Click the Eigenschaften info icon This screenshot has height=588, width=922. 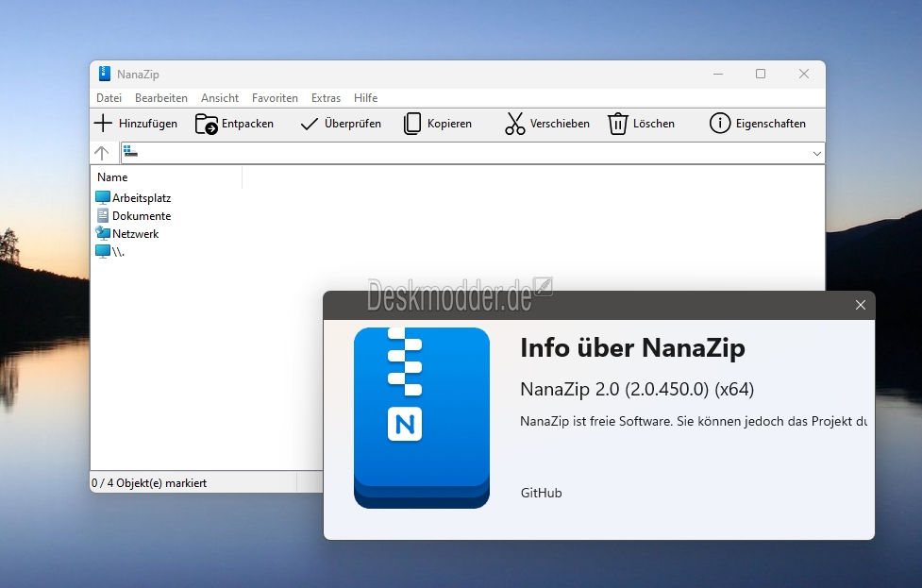point(720,124)
